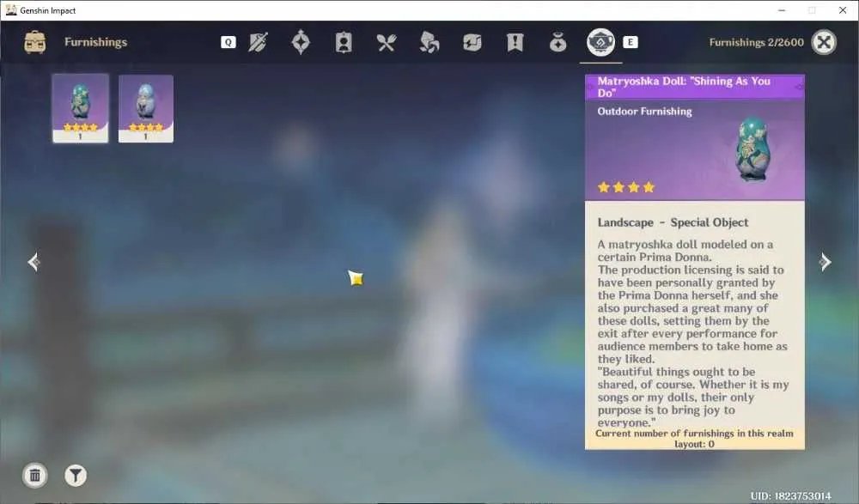859x504 pixels.
Task: Click the trash can delete button
Action: coord(35,476)
